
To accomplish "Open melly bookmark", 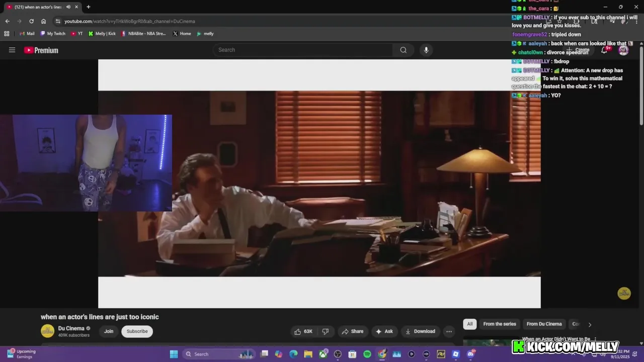I will click(205, 34).
